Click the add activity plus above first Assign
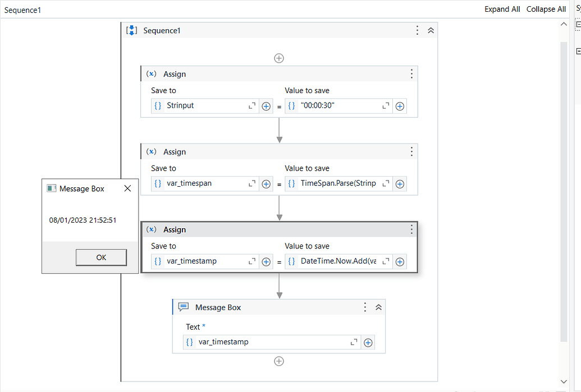The width and height of the screenshot is (581, 392). [279, 58]
